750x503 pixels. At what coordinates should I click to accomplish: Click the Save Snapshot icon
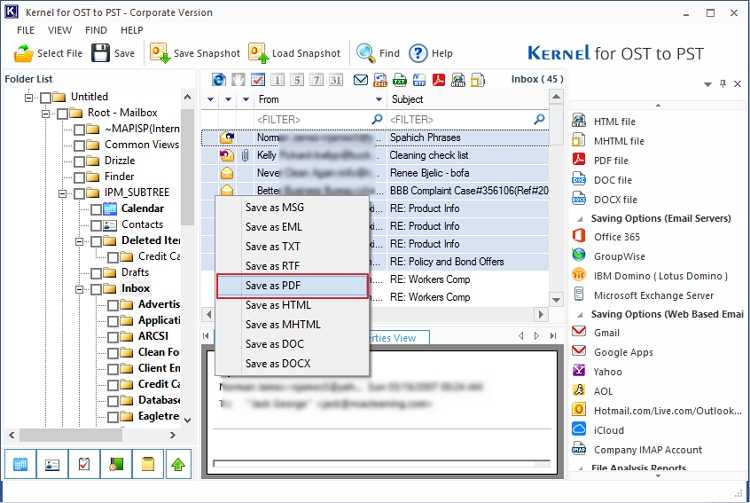160,53
